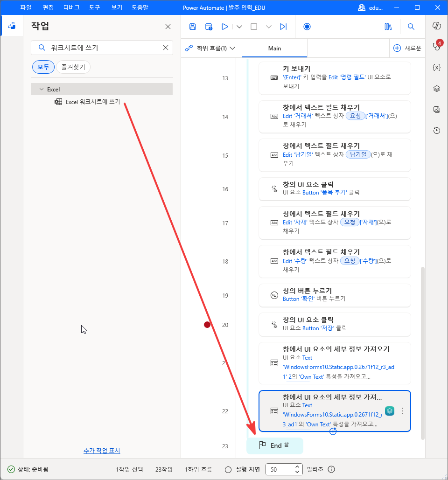Click the 새로운 subflow button
This screenshot has height=480, width=448.
tap(407, 48)
